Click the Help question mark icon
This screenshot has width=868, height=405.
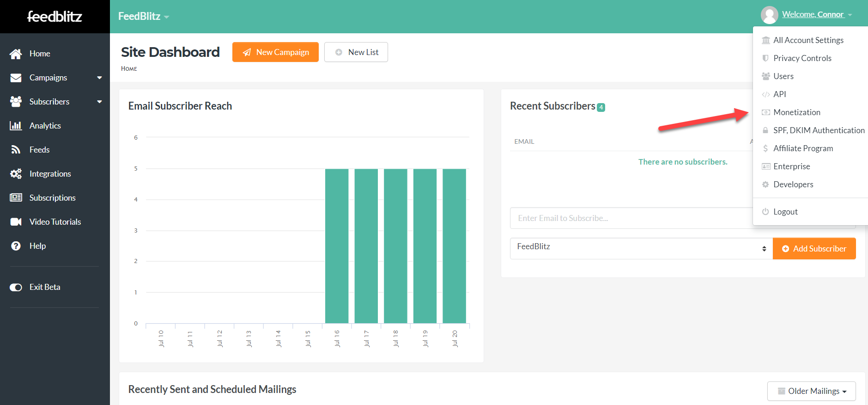[16, 246]
